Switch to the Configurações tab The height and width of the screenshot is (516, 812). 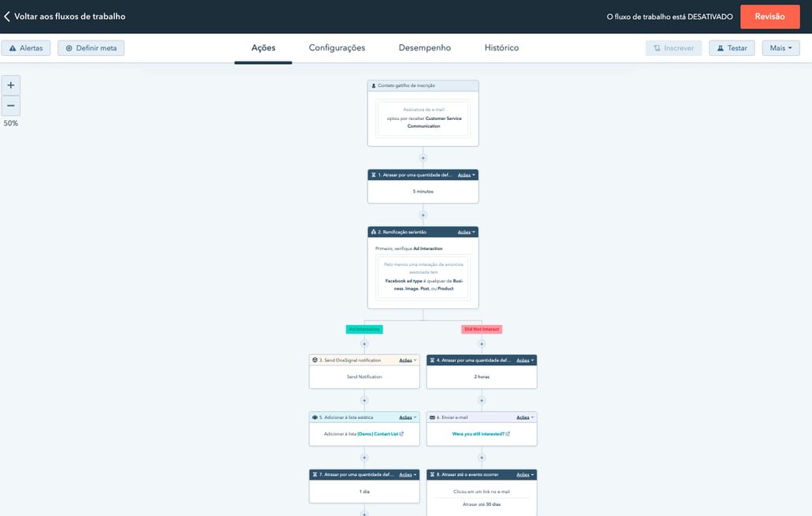pyautogui.click(x=337, y=47)
